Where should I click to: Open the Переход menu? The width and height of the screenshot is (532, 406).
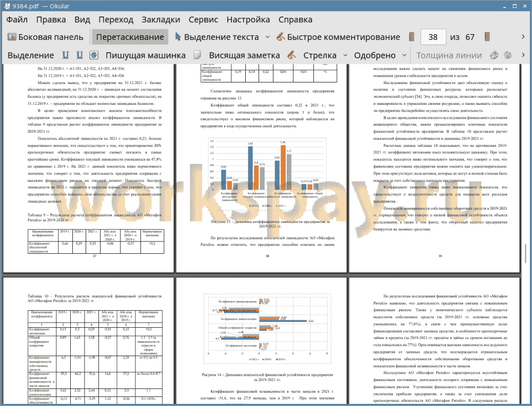coord(116,20)
